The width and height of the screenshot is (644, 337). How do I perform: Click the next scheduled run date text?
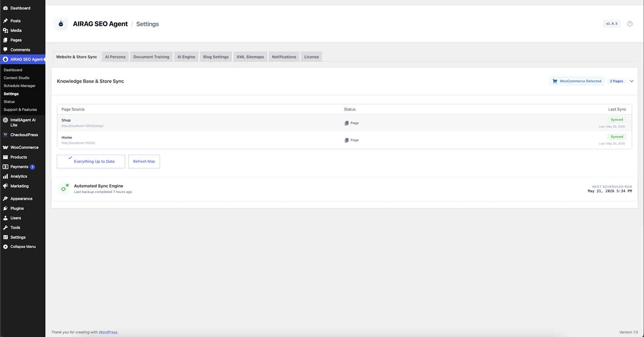pos(610,191)
